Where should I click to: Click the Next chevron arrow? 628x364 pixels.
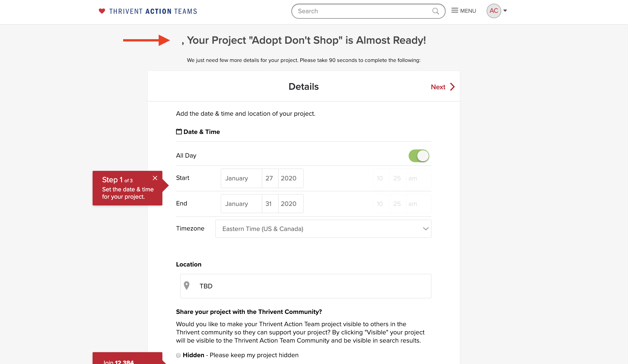click(x=452, y=87)
